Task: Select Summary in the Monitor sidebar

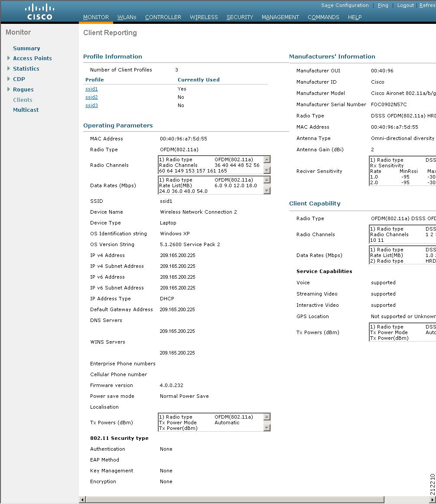Action: click(26, 48)
